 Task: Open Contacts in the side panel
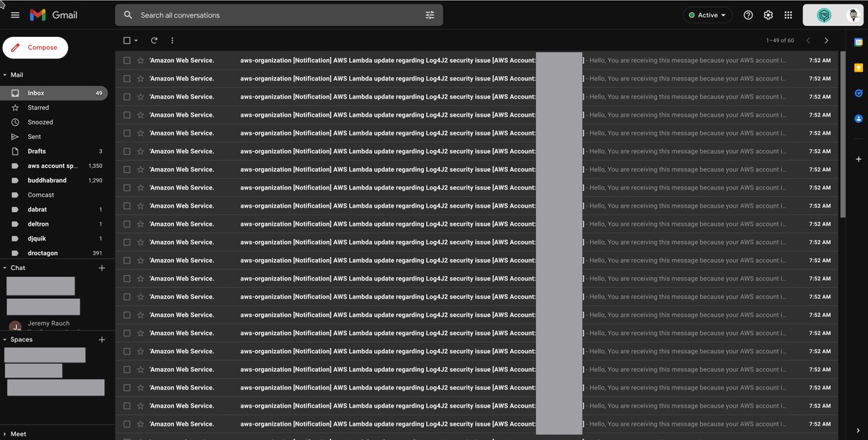pos(858,118)
